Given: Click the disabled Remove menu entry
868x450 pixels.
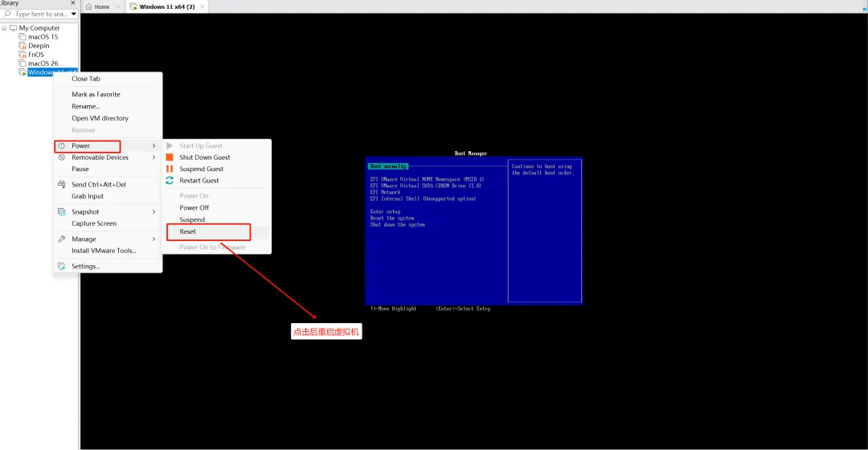Looking at the screenshot, I should pos(83,130).
